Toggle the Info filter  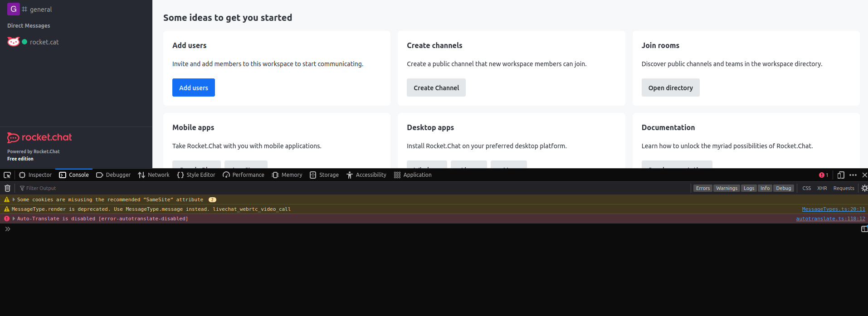tap(765, 188)
